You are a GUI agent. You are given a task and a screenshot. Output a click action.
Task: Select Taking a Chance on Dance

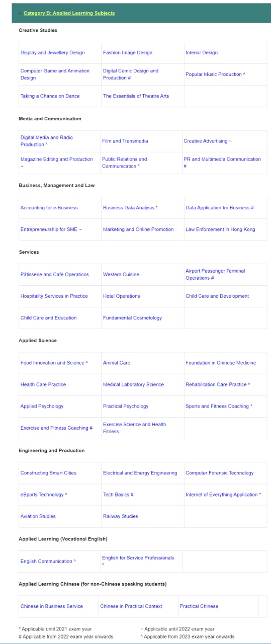(50, 96)
